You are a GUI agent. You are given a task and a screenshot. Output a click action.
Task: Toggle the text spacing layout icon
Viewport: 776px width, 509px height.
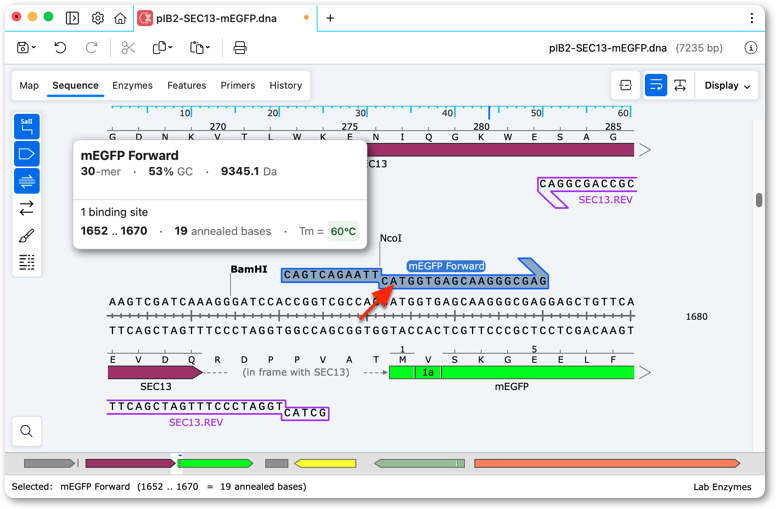680,85
